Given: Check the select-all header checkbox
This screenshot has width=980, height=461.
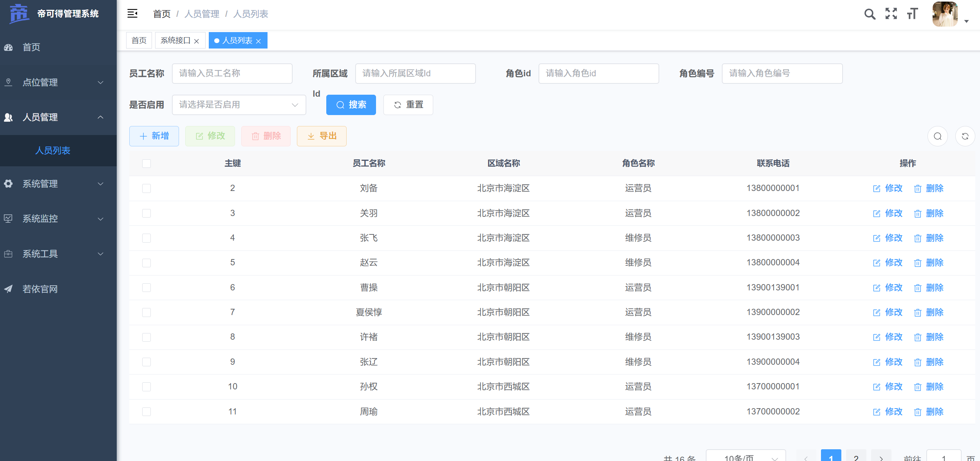Looking at the screenshot, I should pos(146,164).
